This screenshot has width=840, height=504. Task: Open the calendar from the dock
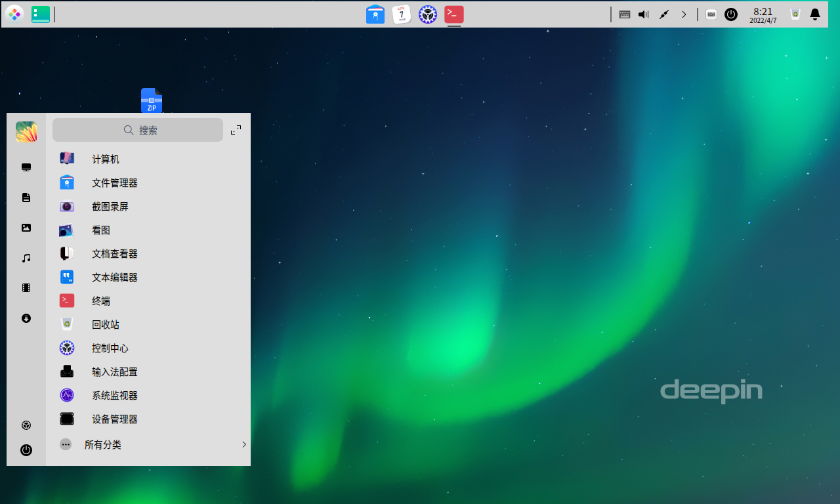click(x=401, y=14)
